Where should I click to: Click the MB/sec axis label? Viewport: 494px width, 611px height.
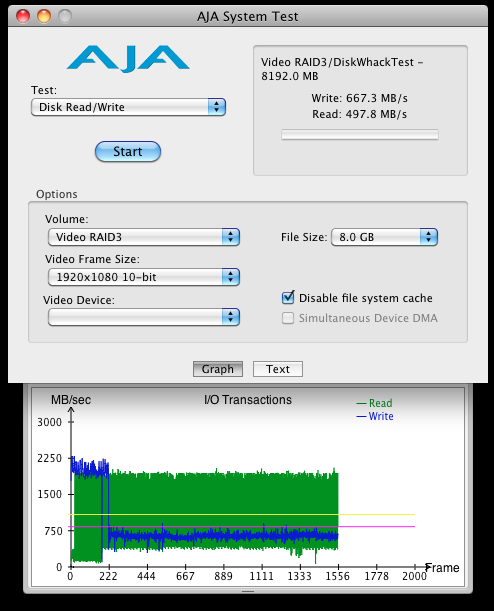pyautogui.click(x=71, y=400)
